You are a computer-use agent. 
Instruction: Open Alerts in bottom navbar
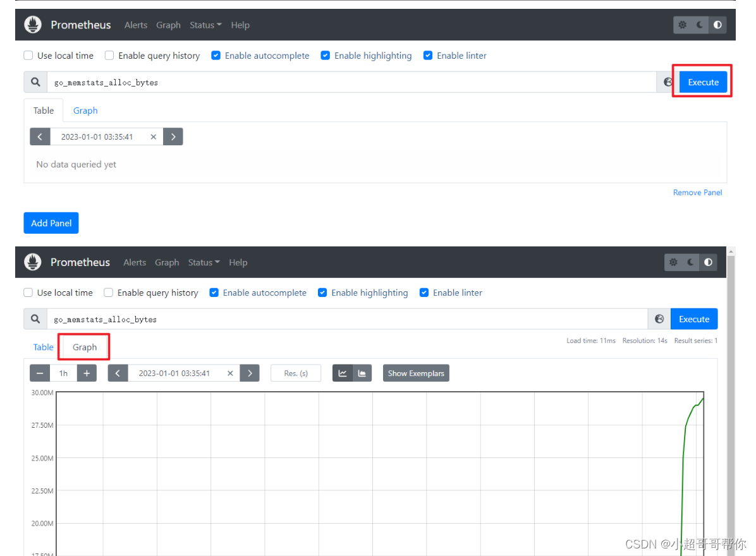135,263
